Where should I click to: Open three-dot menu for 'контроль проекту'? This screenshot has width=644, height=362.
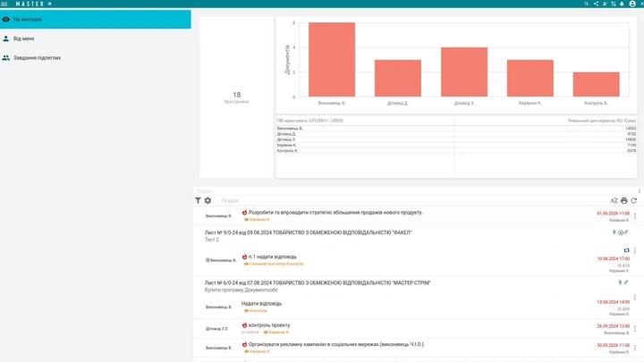click(635, 329)
